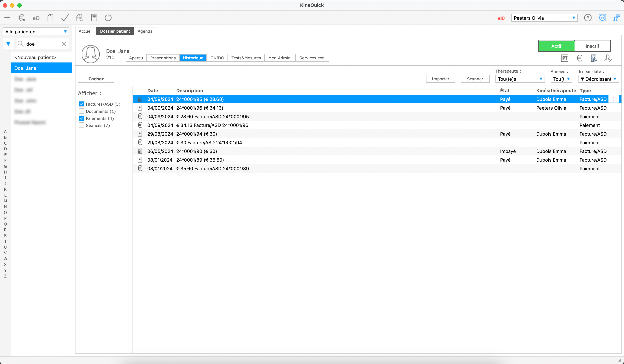Click invoice icon of row 24*0001/94
The height and width of the screenshot is (364, 624).
140,134
